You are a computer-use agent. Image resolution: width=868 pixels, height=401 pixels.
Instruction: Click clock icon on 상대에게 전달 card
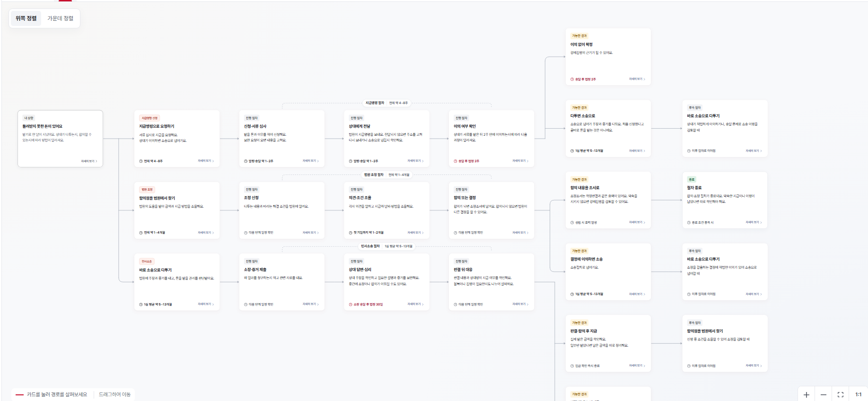coord(351,161)
